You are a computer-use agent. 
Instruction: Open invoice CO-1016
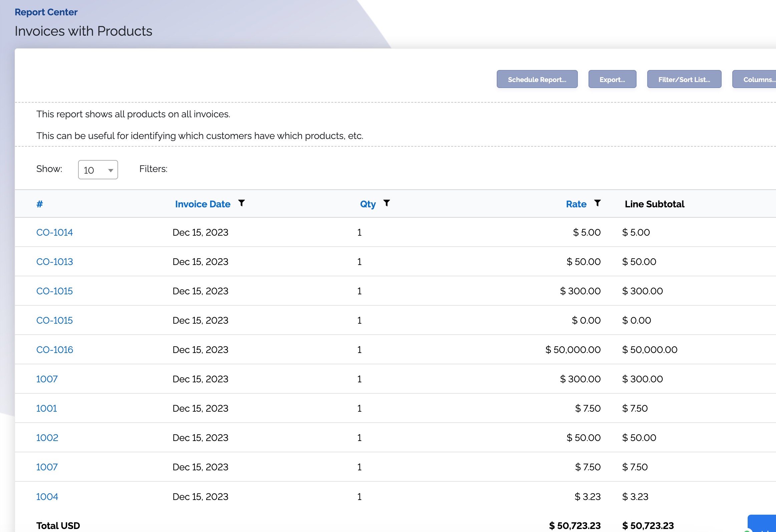(x=54, y=350)
